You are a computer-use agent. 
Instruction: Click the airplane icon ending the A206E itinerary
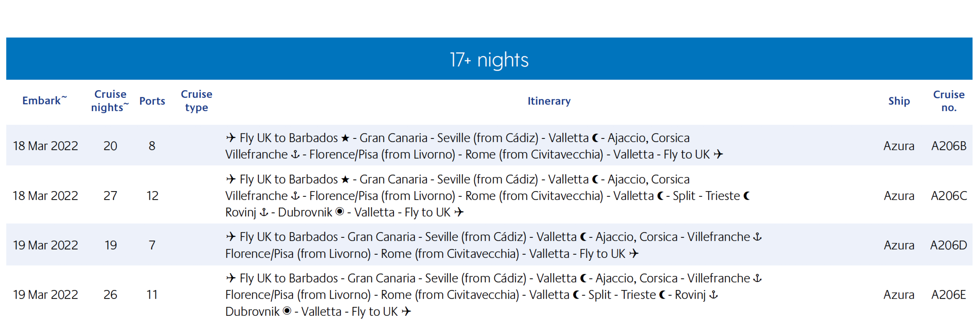(406, 311)
